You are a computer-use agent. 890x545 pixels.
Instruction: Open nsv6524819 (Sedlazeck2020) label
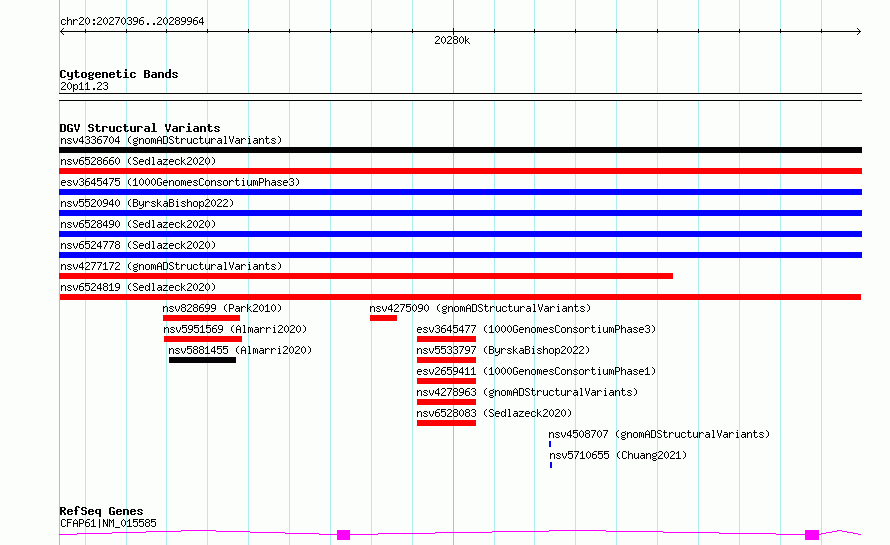click(x=138, y=287)
